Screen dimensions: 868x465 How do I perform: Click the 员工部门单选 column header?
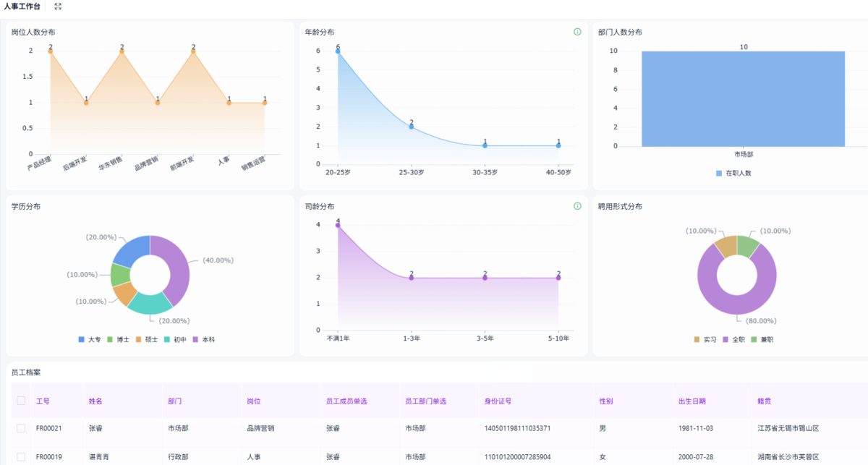[x=426, y=401]
